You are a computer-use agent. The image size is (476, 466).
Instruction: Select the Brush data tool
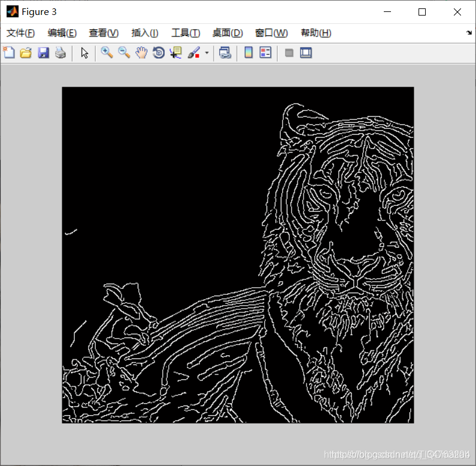tap(193, 53)
